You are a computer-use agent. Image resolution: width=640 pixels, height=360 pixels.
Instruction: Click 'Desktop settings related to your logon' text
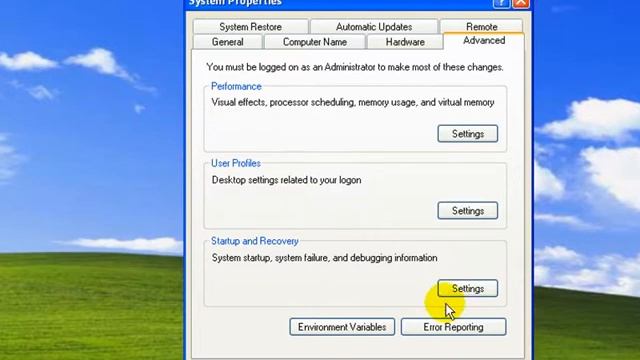(x=287, y=180)
